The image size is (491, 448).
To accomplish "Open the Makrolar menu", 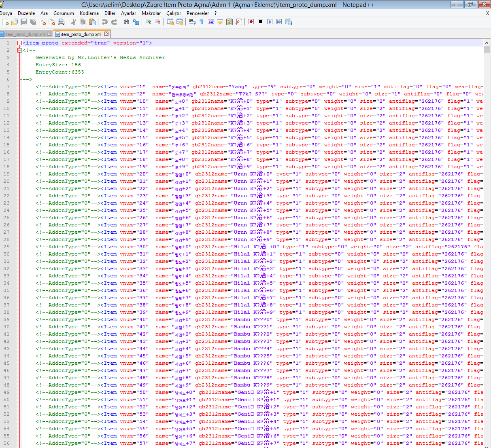I will tap(151, 13).
